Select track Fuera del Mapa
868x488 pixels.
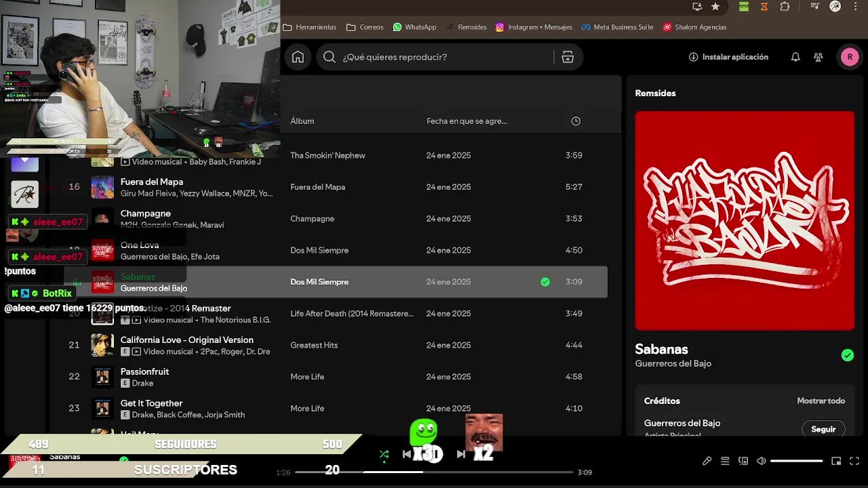pos(151,182)
